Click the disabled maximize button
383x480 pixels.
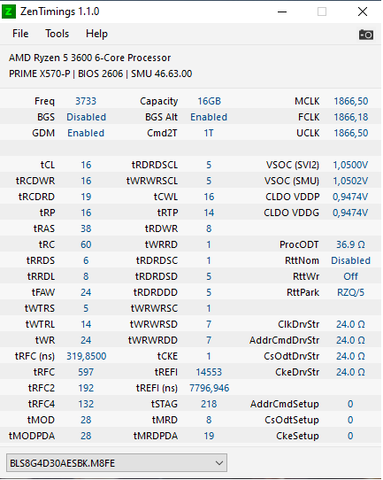coord(322,12)
